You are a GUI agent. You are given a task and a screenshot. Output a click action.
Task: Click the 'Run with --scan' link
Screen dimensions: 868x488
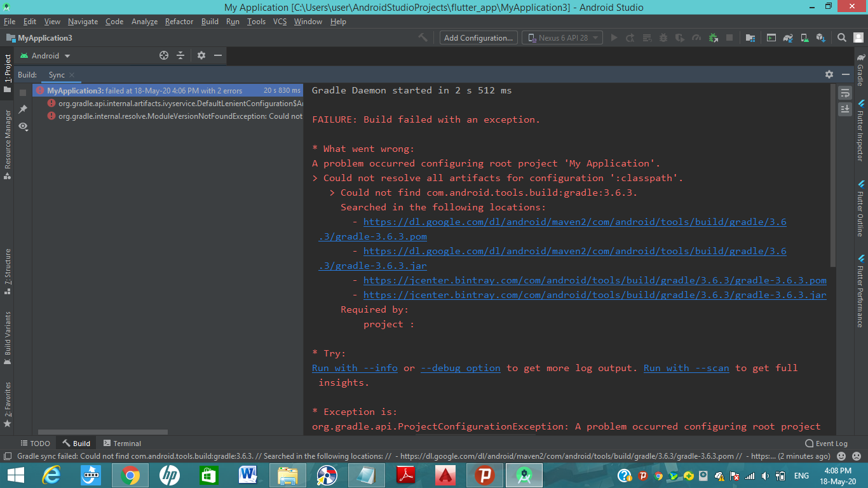[x=686, y=368]
